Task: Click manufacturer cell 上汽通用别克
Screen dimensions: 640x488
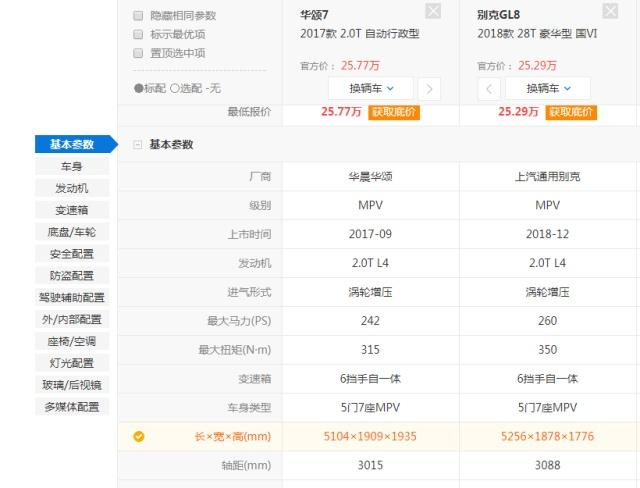Action: pos(548,177)
